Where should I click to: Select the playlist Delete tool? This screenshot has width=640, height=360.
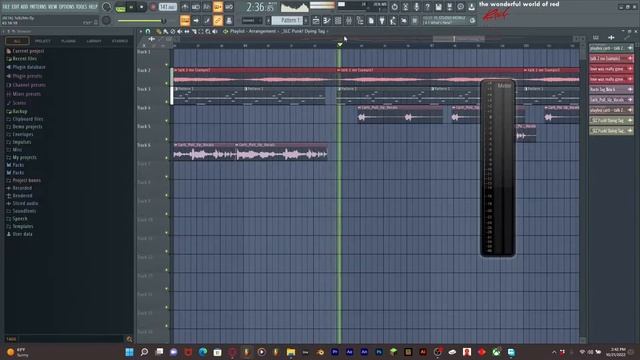click(x=173, y=31)
